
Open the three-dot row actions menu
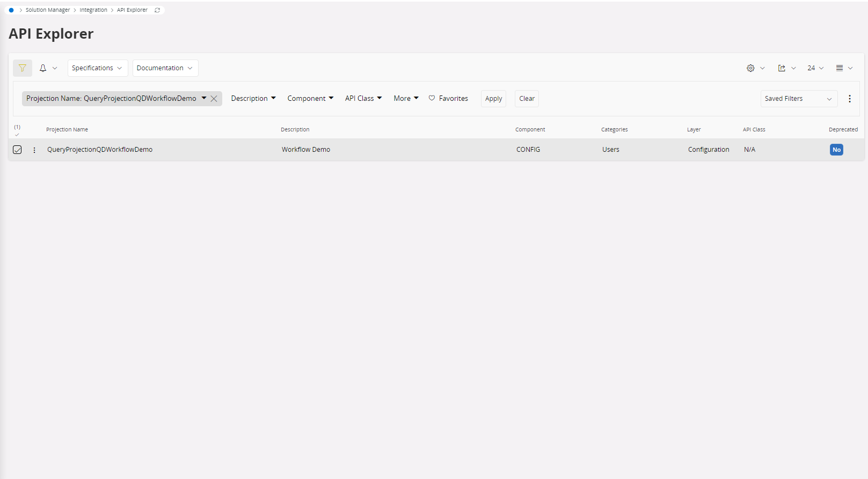pyautogui.click(x=34, y=150)
